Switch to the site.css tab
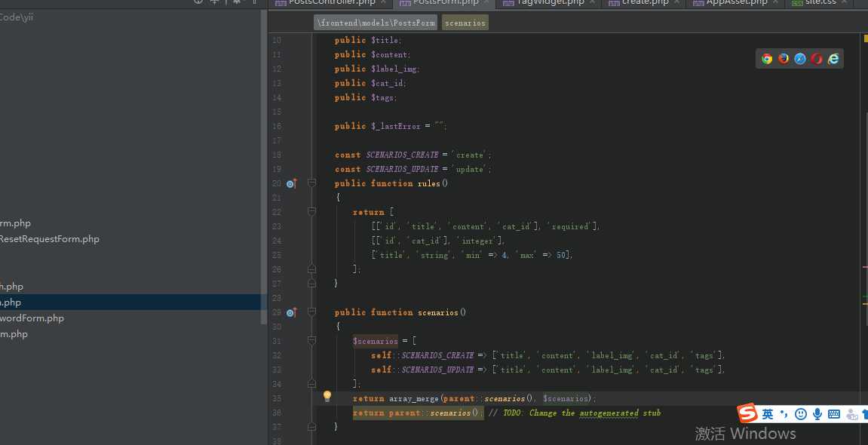Screen dimensions: 868x445 coord(820,3)
